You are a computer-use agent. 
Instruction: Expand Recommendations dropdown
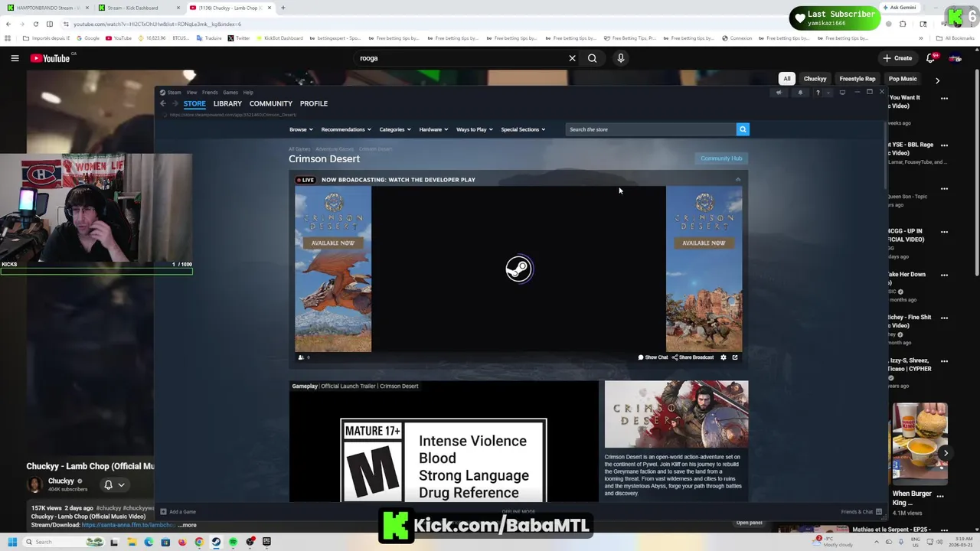tap(346, 129)
